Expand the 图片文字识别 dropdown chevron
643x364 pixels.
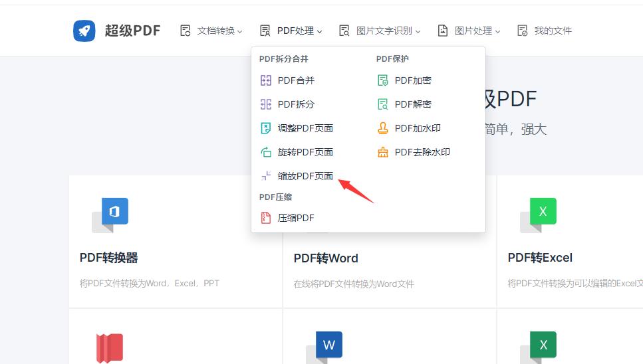(x=418, y=31)
